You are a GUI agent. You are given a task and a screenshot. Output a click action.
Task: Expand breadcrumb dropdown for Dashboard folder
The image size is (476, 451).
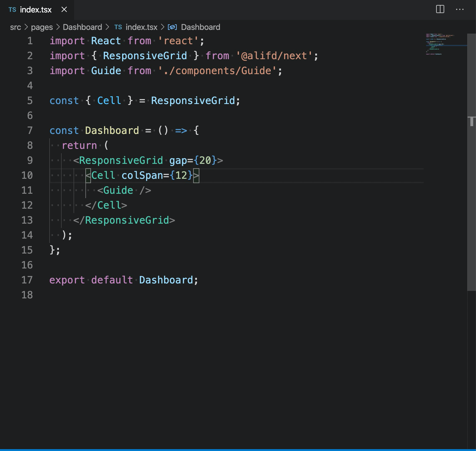tap(83, 27)
